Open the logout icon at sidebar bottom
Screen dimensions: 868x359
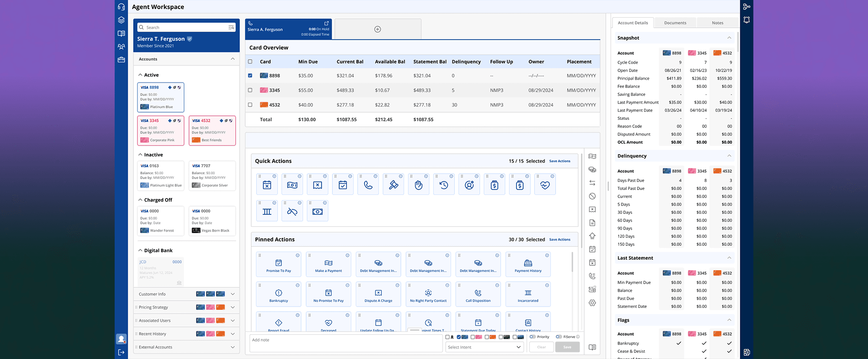[121, 352]
